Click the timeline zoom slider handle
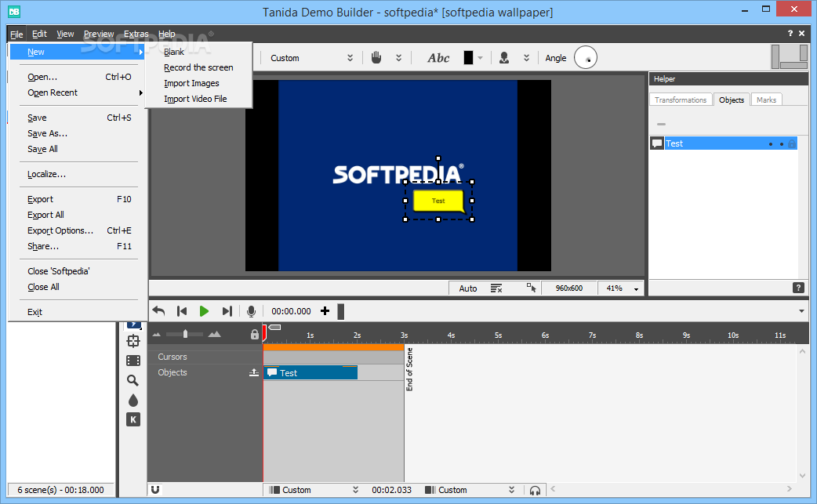Image resolution: width=817 pixels, height=504 pixels. click(186, 334)
